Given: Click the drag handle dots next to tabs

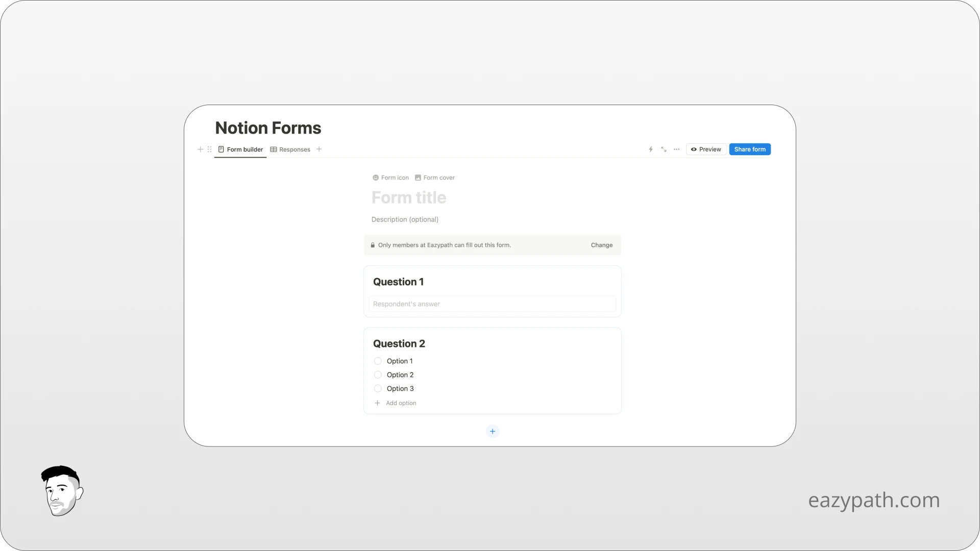Looking at the screenshot, I should click(x=210, y=149).
